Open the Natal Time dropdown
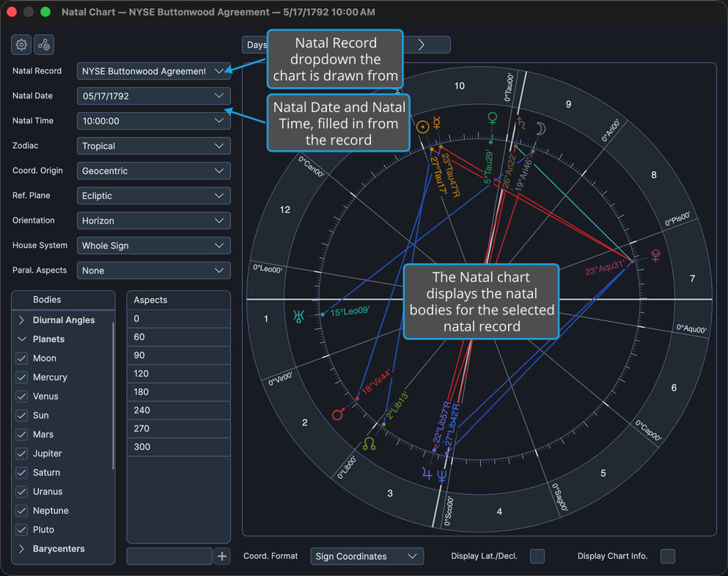This screenshot has width=728, height=576. click(x=154, y=121)
